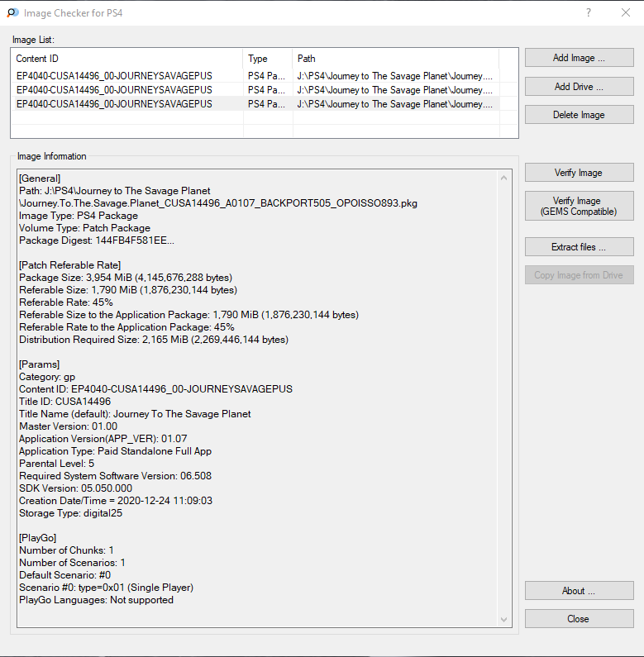Click the 'Number of Chunks: 1' line
644x657 pixels.
coord(66,550)
